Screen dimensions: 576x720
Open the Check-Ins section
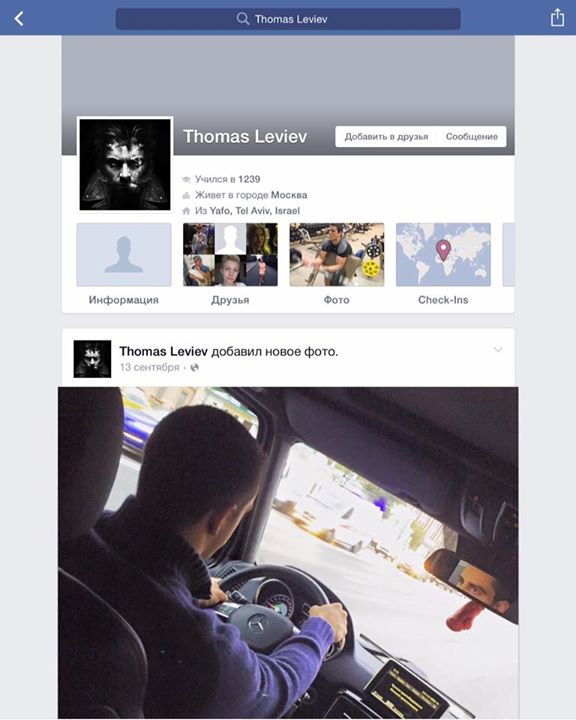click(x=443, y=264)
